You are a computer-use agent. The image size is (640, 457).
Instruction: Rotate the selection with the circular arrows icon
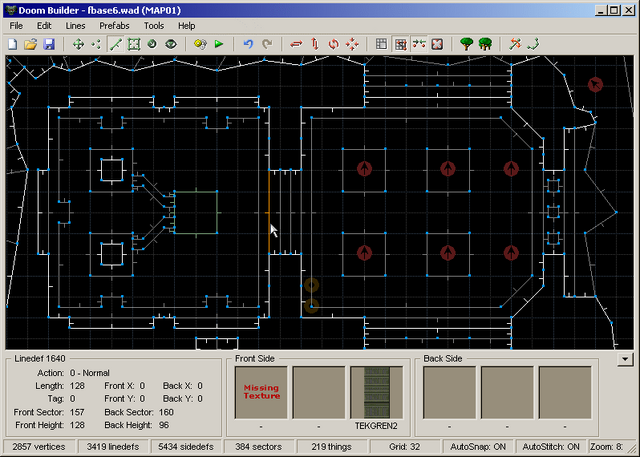point(333,44)
